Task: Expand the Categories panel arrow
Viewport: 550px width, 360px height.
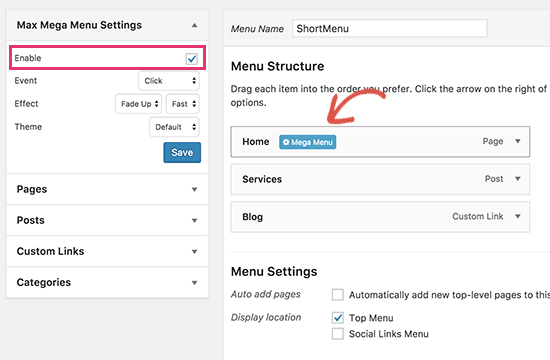Action: pos(194,282)
